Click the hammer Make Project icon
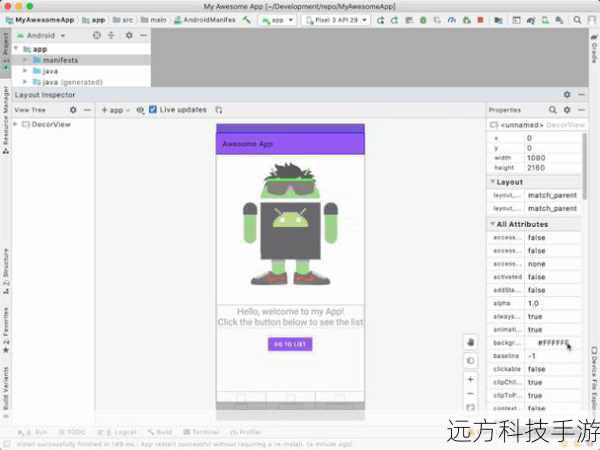The height and width of the screenshot is (450, 600). (247, 20)
